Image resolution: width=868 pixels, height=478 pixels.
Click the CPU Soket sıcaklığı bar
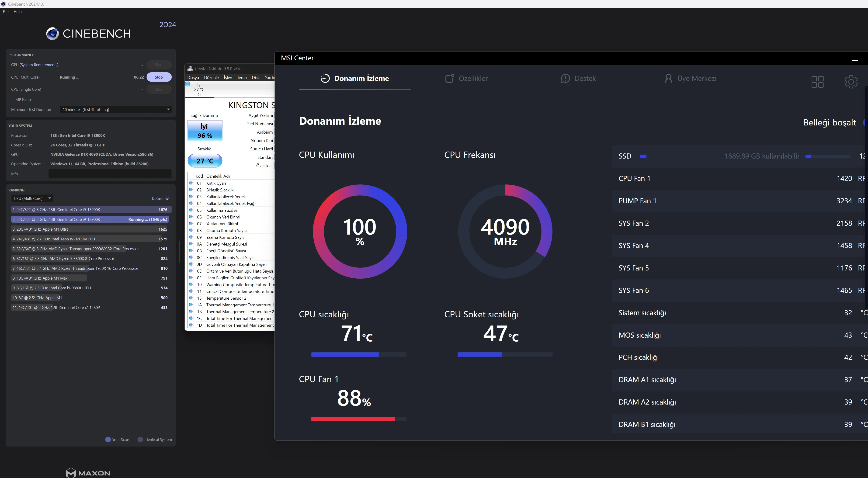click(x=505, y=354)
